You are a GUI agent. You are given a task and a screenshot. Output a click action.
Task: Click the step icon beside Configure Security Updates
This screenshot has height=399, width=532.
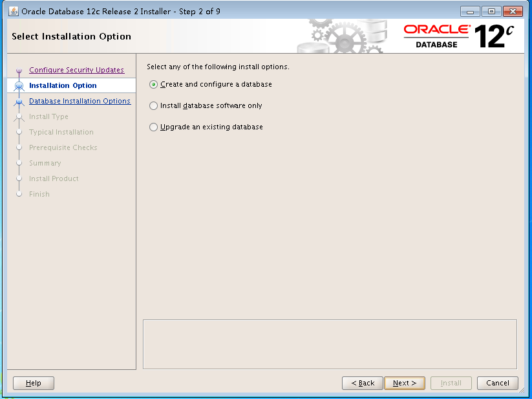click(19, 70)
